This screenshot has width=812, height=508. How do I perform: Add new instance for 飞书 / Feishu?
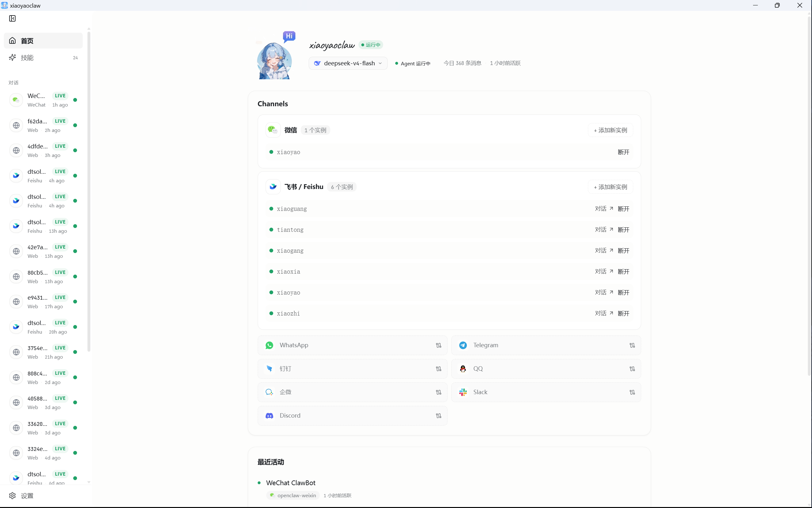point(610,187)
